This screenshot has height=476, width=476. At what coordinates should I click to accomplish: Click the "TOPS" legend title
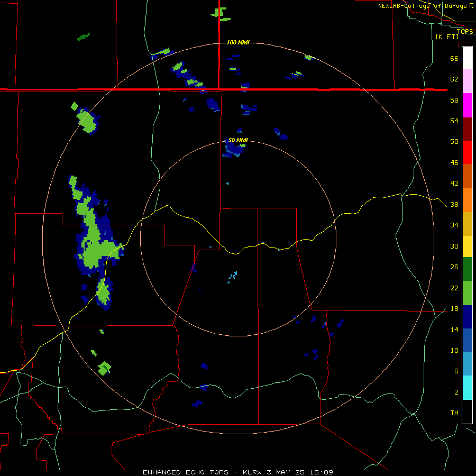[x=465, y=31]
